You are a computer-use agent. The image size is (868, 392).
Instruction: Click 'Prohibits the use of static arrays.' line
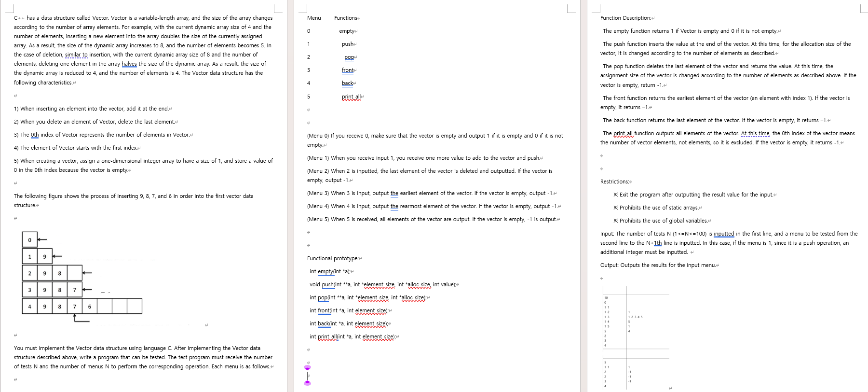coord(655,208)
